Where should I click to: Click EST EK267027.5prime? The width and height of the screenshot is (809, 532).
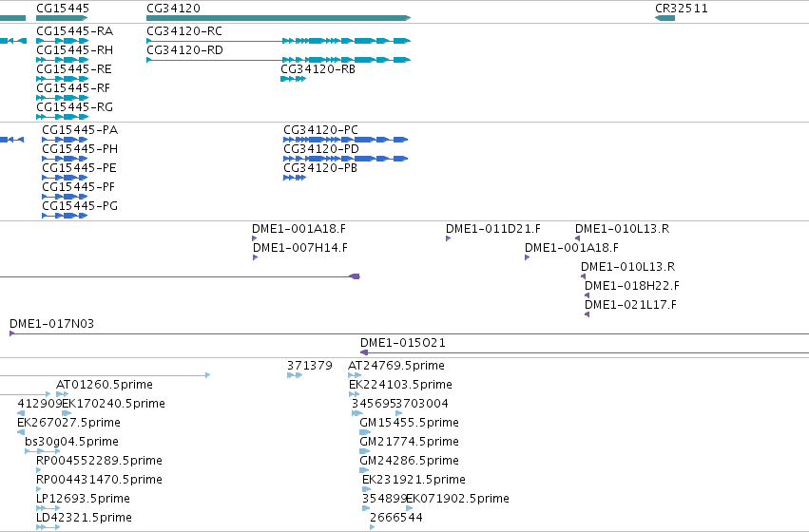click(x=68, y=423)
